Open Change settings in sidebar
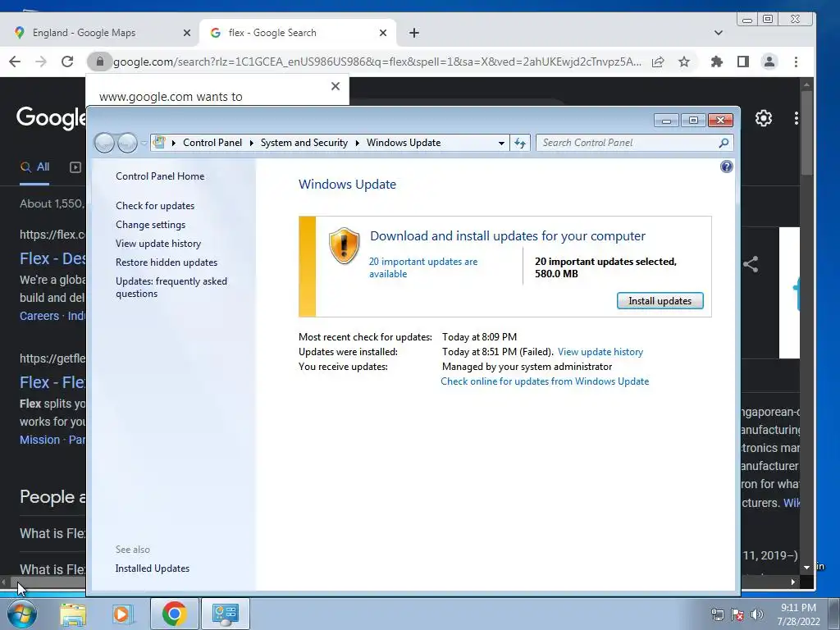This screenshot has height=630, width=840. click(151, 225)
